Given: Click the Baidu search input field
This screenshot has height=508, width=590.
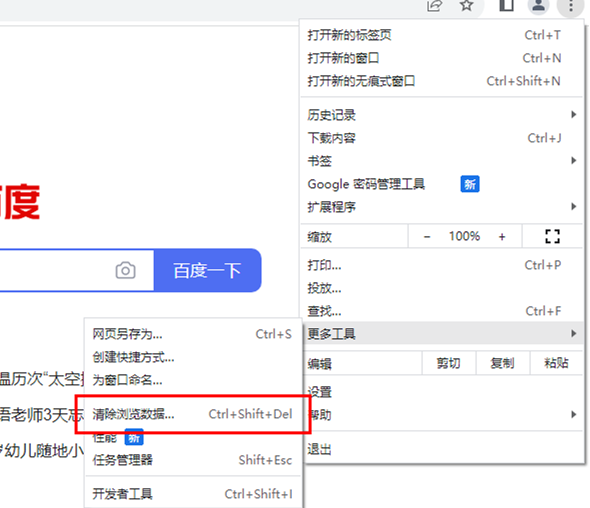Looking at the screenshot, I should point(77,270).
